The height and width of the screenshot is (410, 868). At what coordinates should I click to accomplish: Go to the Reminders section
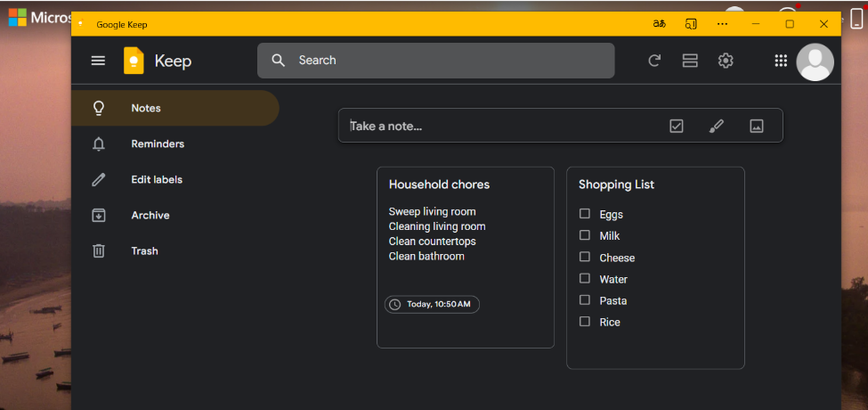point(158,143)
